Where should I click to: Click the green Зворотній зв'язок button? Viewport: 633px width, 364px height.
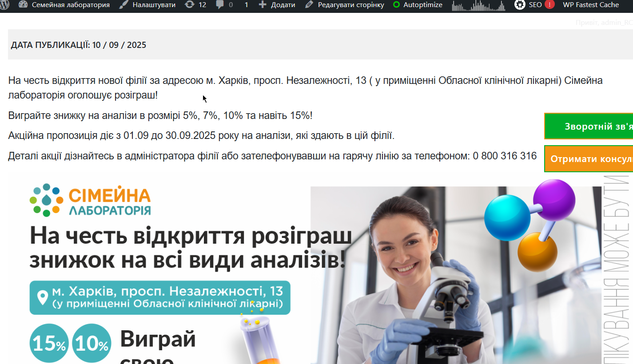click(589, 126)
